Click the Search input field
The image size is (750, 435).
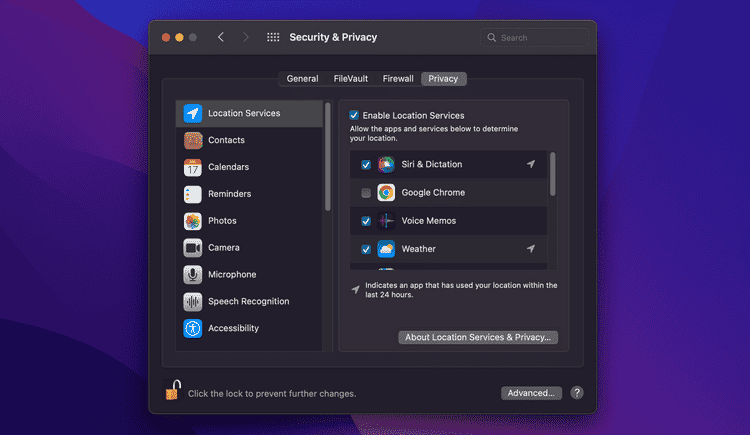coord(534,37)
